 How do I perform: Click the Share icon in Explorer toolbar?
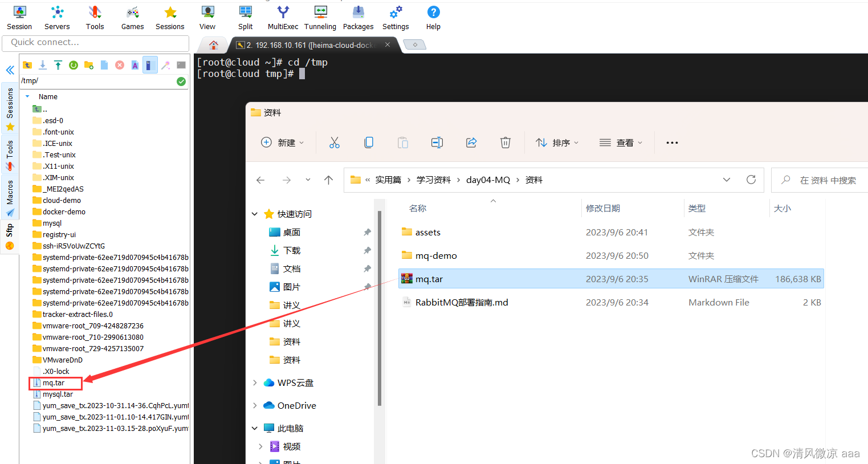click(x=471, y=143)
